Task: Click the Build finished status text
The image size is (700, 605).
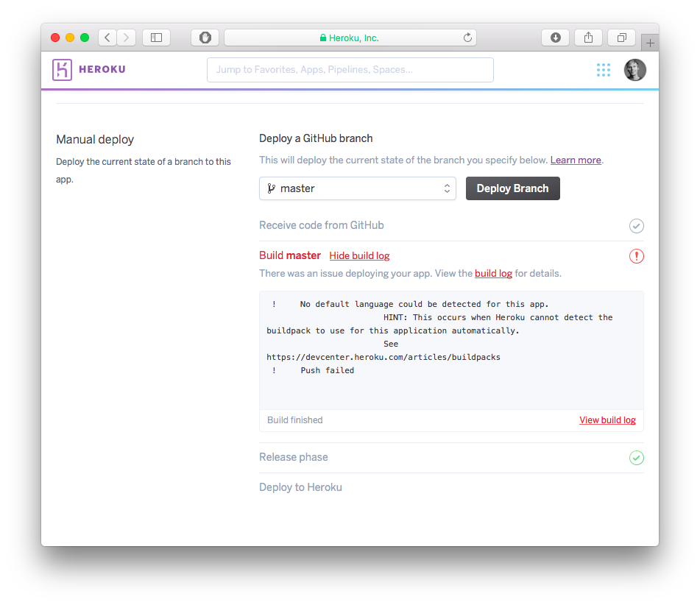Action: click(294, 420)
